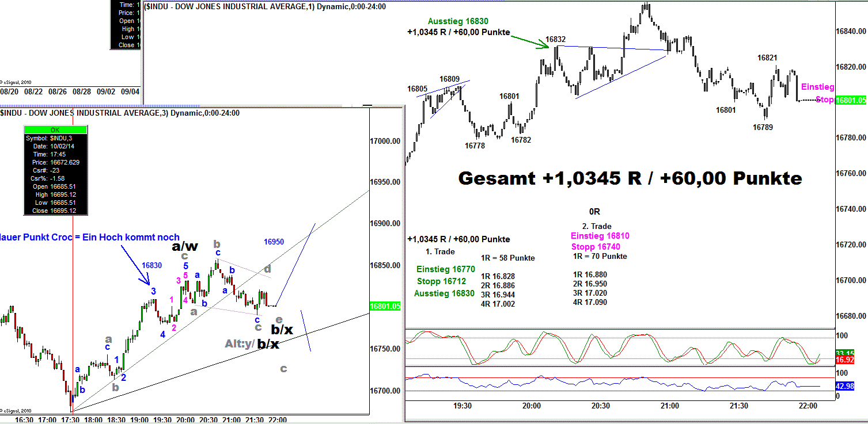Select the large 'Gesamt' total result text

(x=630, y=178)
